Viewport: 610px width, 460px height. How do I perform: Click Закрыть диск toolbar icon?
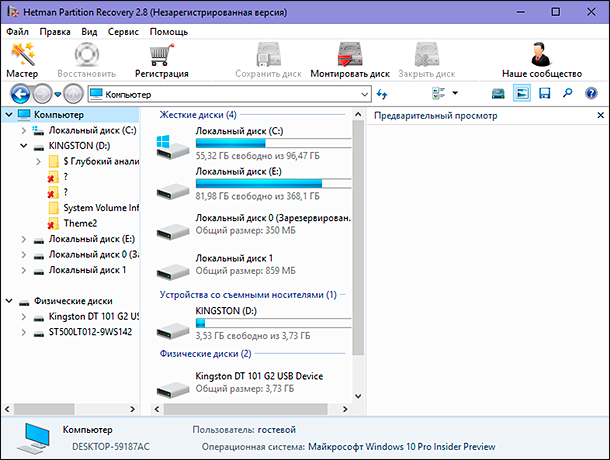(x=427, y=54)
